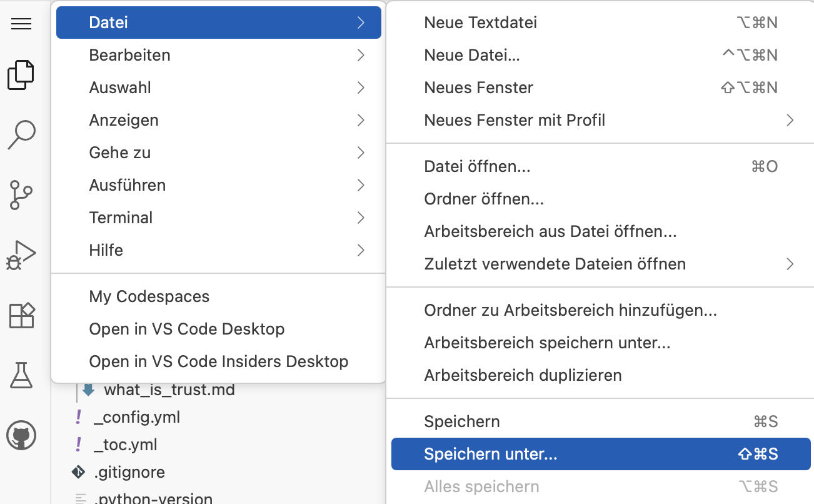814x504 pixels.
Task: Expand the Anzeigen submenu arrow
Action: 361,120
